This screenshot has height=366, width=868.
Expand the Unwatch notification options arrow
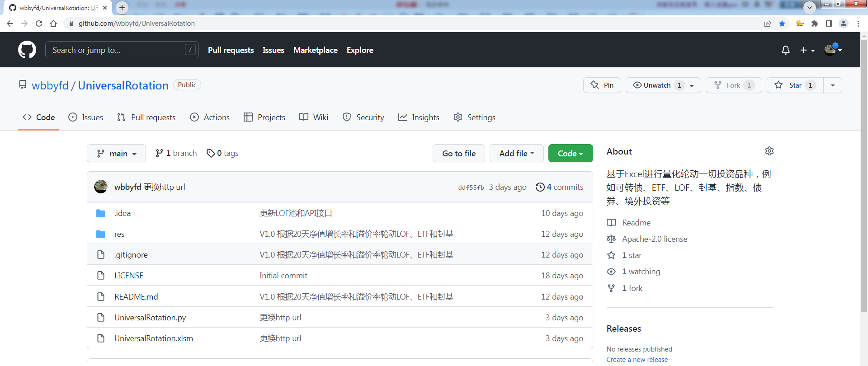(x=692, y=85)
